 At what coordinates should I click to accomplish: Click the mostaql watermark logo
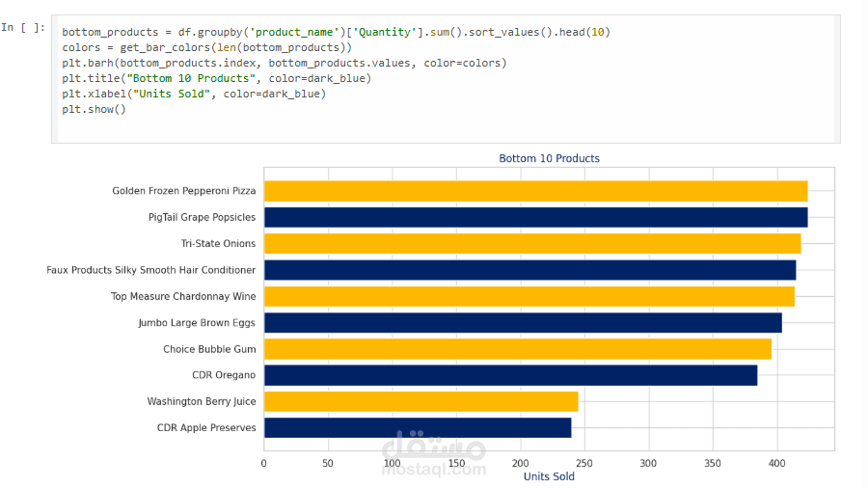pyautogui.click(x=434, y=456)
